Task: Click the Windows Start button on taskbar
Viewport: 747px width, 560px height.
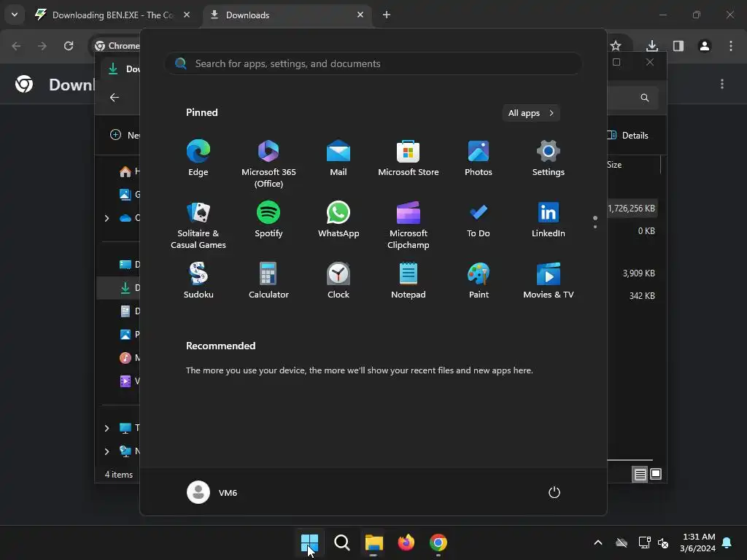Action: tap(309, 542)
